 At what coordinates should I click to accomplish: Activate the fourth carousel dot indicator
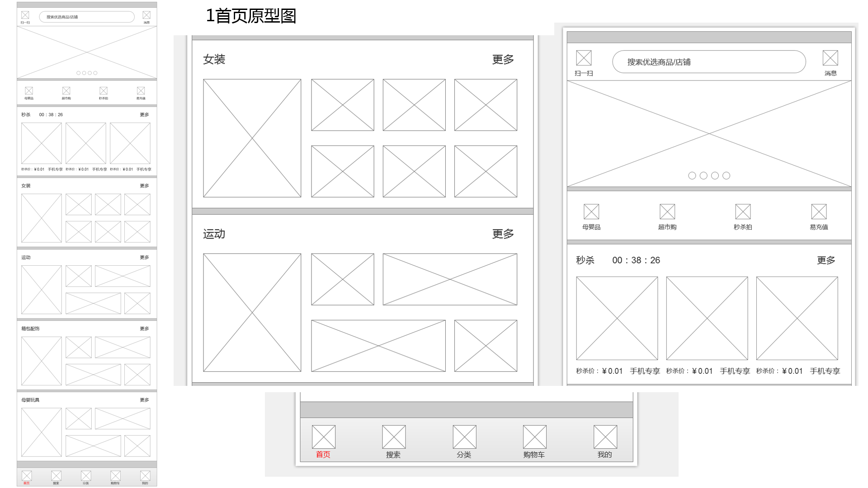(x=726, y=176)
